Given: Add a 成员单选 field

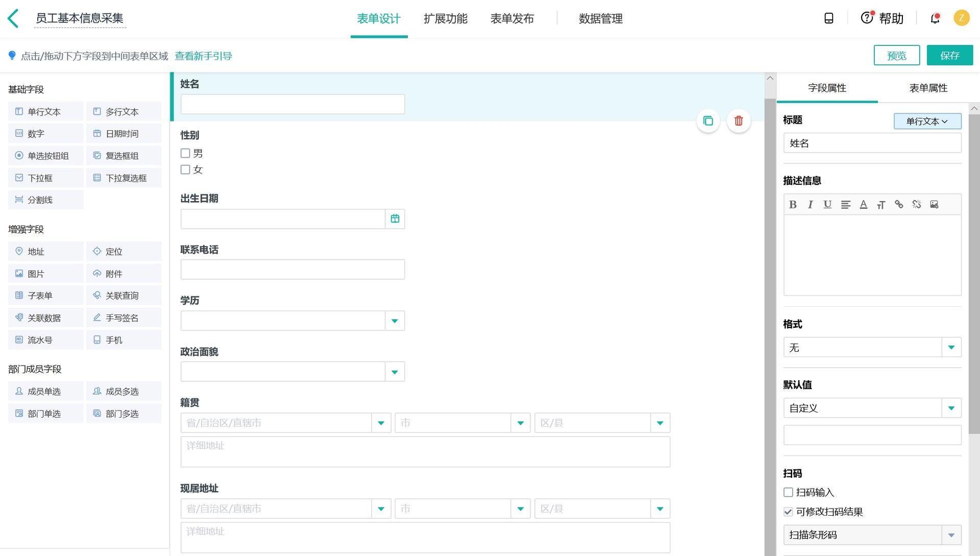Looking at the screenshot, I should click(46, 391).
